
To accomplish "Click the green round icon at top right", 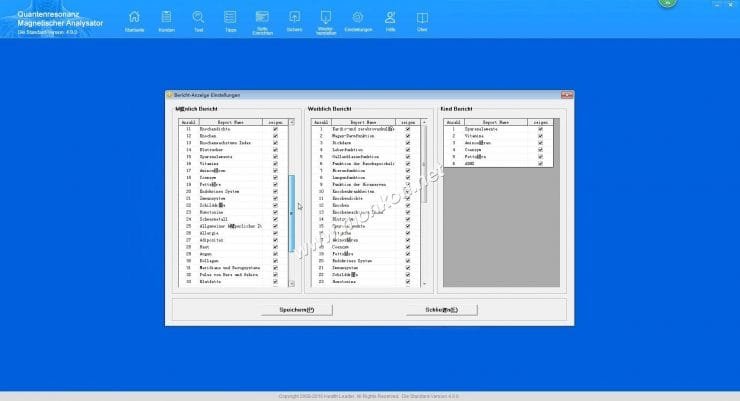I will click(x=667, y=3).
